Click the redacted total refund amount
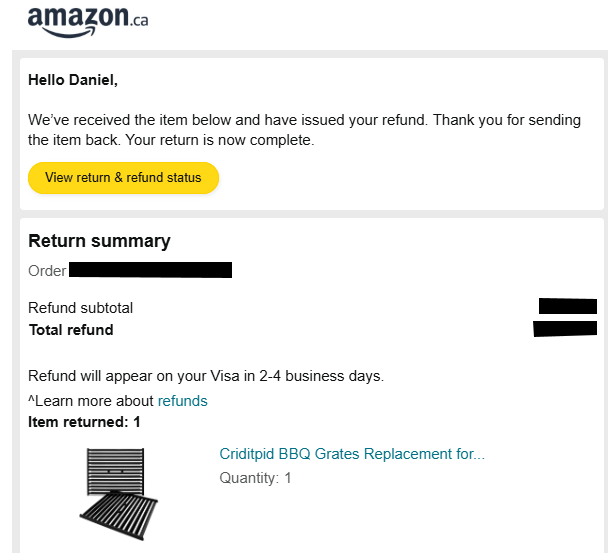Screen dimensions: 608x553 pyautogui.click(x=565, y=329)
